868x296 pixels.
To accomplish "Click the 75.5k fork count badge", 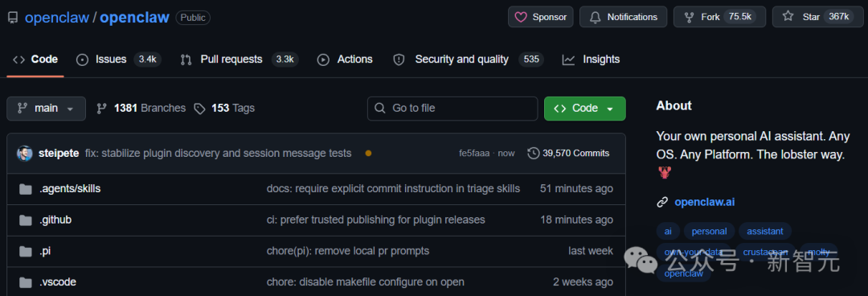I will tap(739, 17).
